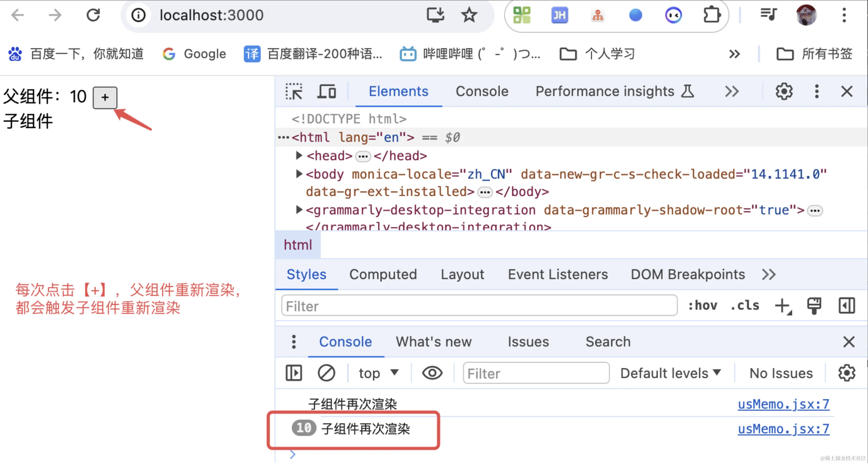868x463 pixels.
Task: Expand the head element node
Action: point(299,155)
